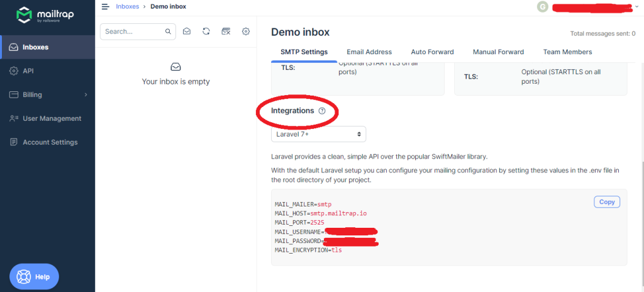Click the API gear sidebar icon
644x292 pixels.
coord(14,70)
